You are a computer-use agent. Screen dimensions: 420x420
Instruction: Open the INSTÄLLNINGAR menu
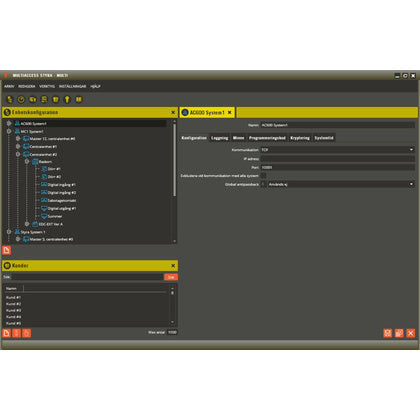[x=72, y=86]
